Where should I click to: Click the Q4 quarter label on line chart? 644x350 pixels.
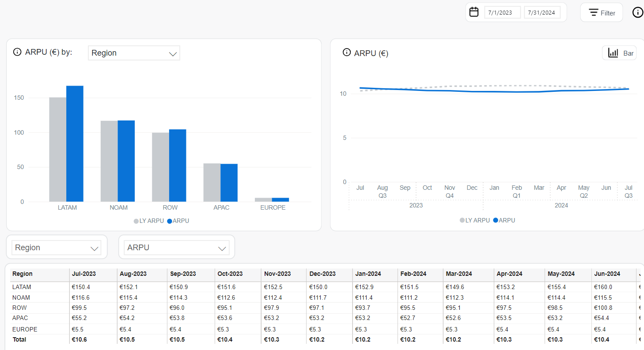tap(450, 195)
